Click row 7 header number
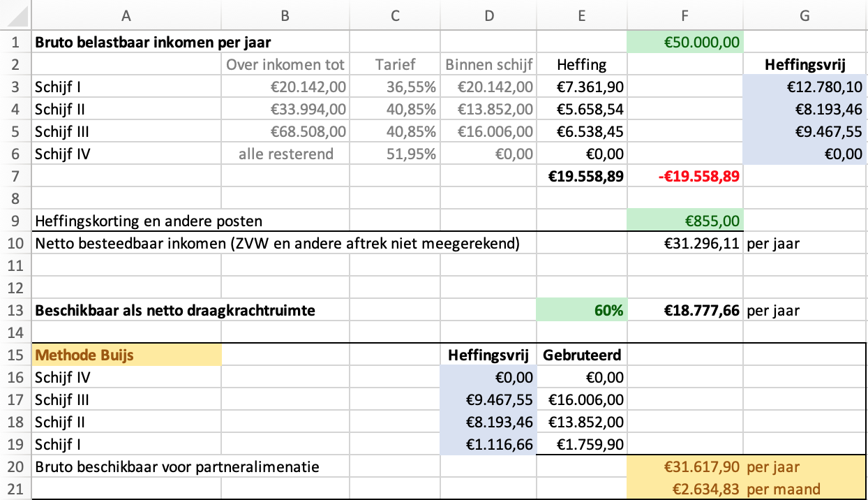Image resolution: width=868 pixels, height=500 pixels. [x=15, y=177]
